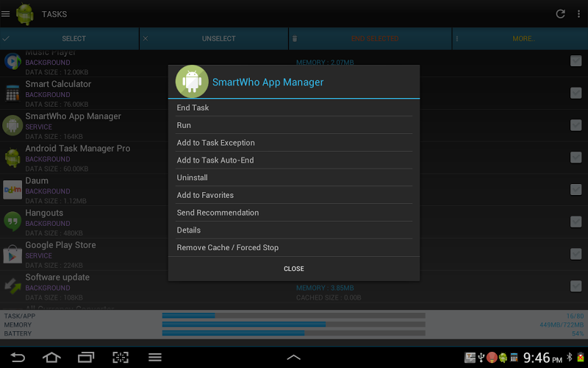This screenshot has width=588, height=368.
Task: Tap the Daum app icon
Action: [12, 190]
